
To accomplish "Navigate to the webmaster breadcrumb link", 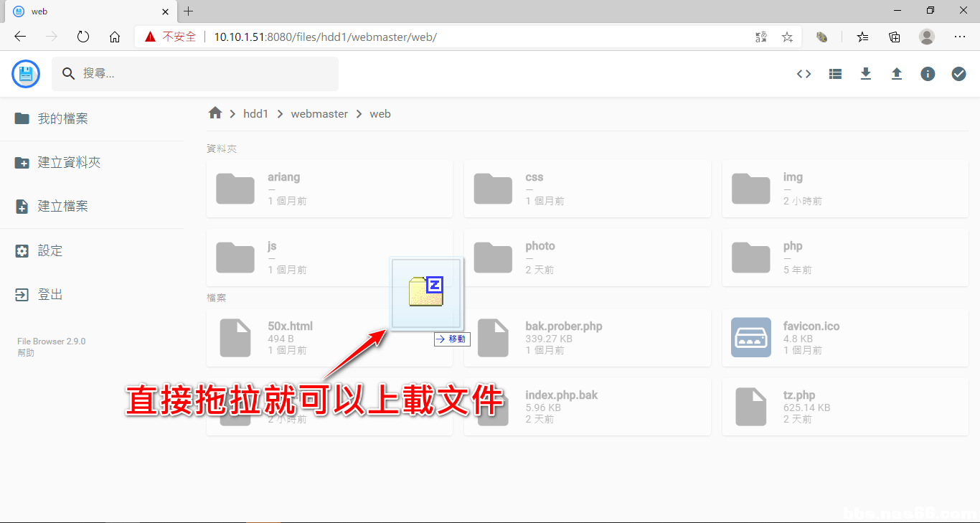I will tap(319, 114).
